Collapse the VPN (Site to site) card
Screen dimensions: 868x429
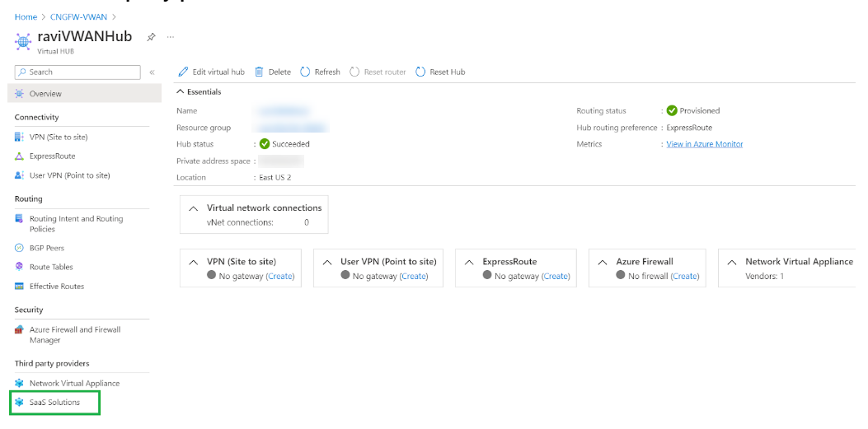pos(194,262)
